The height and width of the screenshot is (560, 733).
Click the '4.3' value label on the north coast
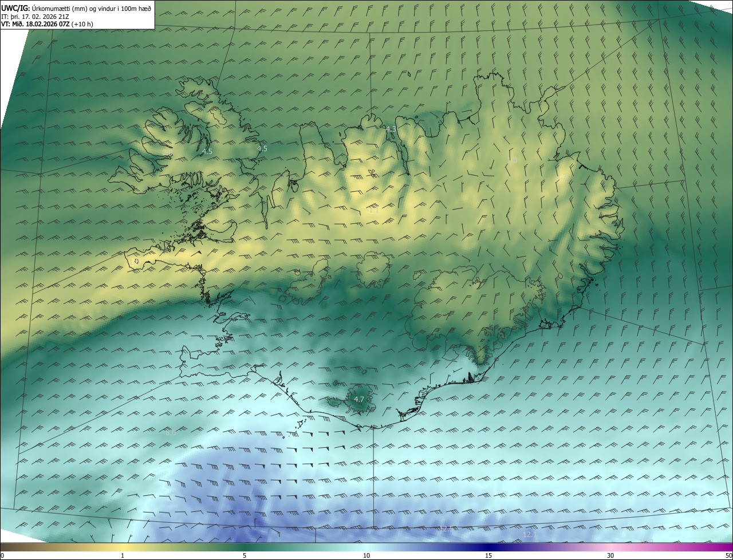point(391,129)
